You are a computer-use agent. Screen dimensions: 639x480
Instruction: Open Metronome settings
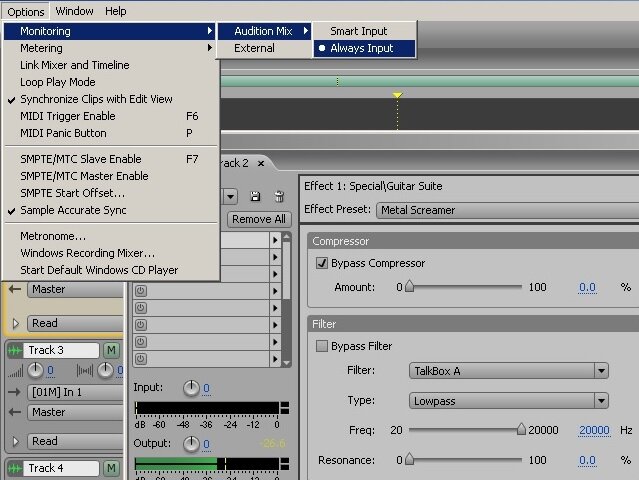tap(109, 236)
